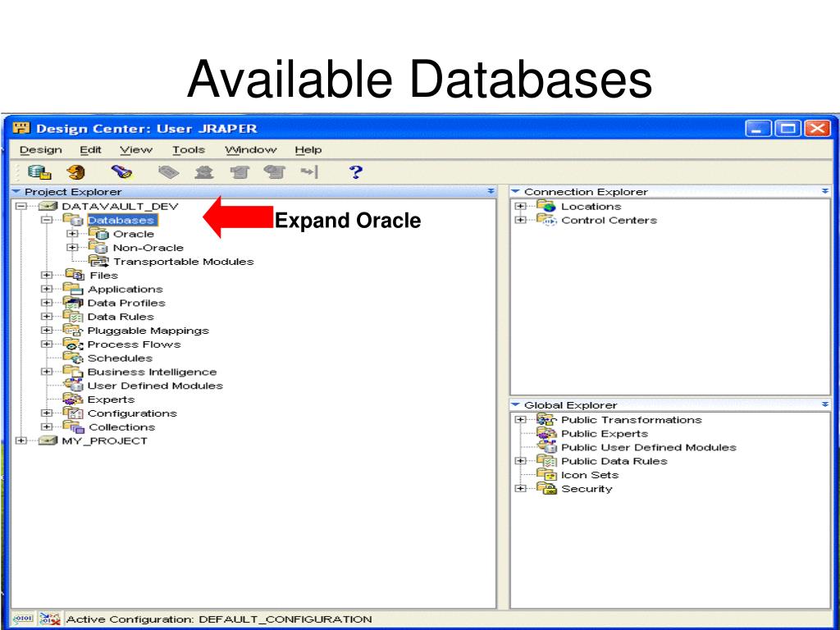Click the database modules toolbar icon
The image size is (840, 630).
click(39, 172)
